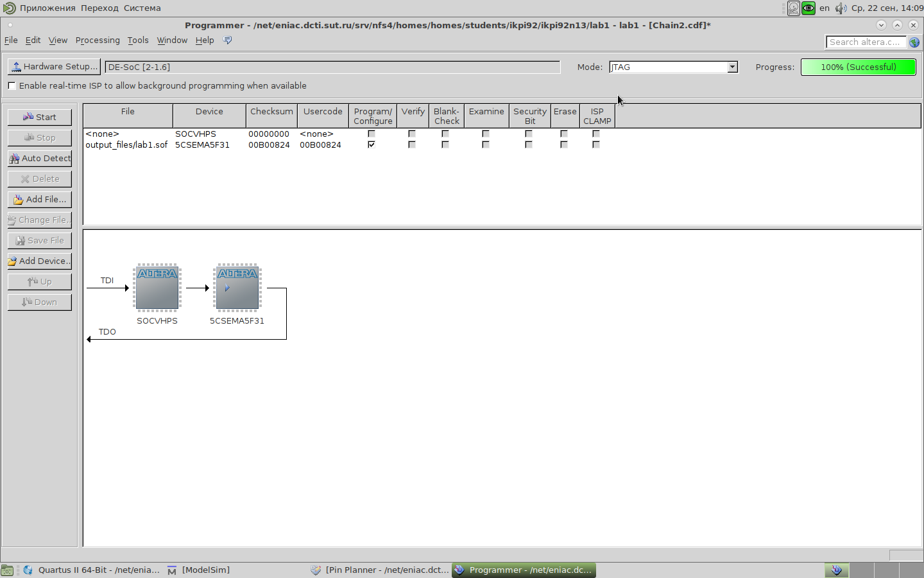Switch to Quartus II 64-Bit taskbar window
Viewport: 924px width, 578px height.
click(x=91, y=570)
